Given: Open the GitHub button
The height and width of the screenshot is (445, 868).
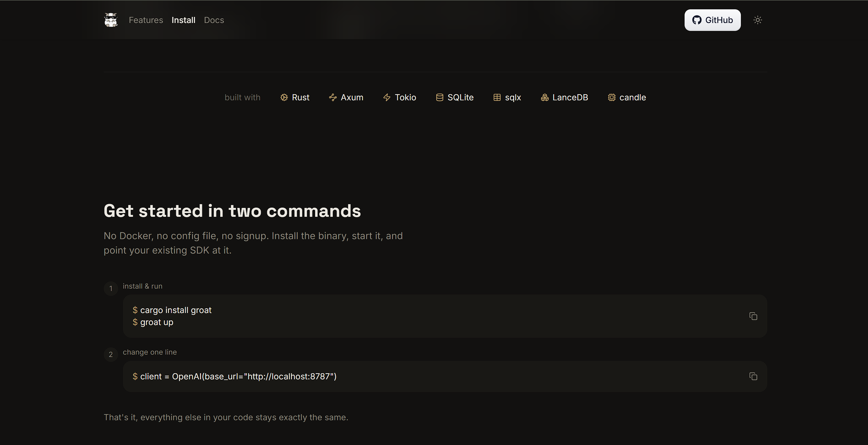Looking at the screenshot, I should pos(712,20).
